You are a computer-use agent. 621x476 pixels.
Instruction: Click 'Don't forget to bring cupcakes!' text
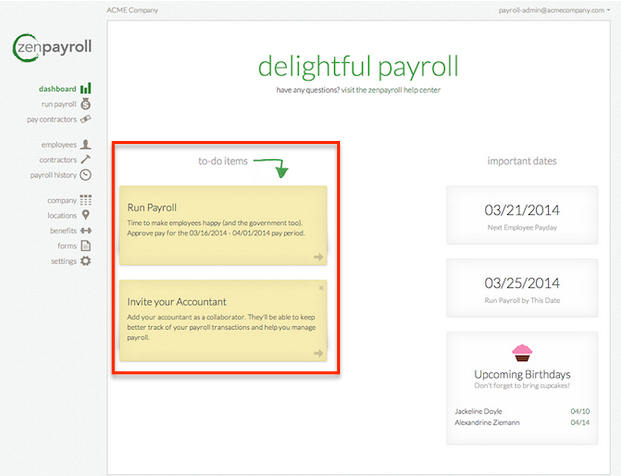(x=522, y=385)
